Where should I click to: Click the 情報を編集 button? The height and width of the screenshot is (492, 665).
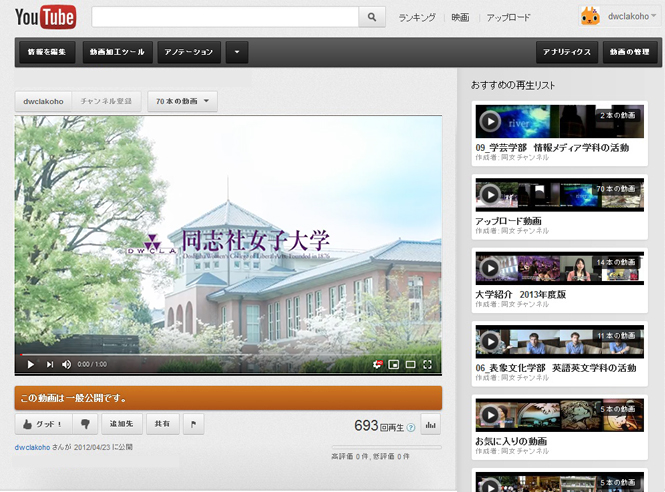pyautogui.click(x=47, y=52)
